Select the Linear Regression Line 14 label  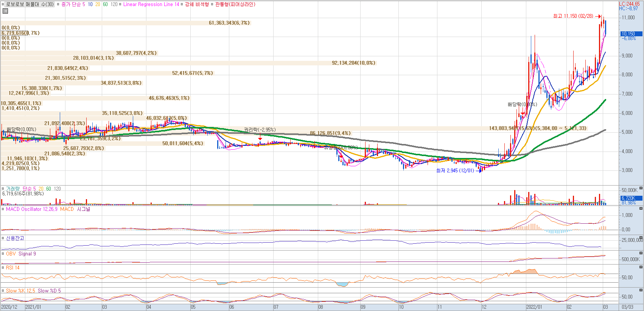click(151, 5)
